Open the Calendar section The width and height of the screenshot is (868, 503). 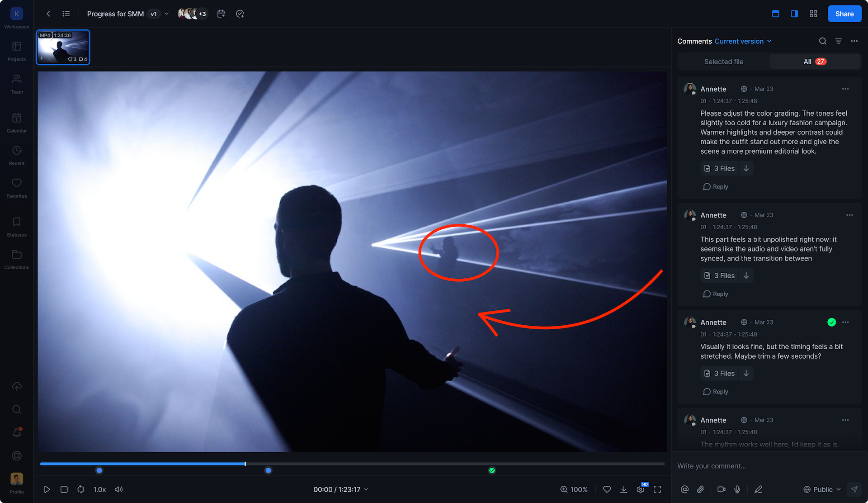17,123
